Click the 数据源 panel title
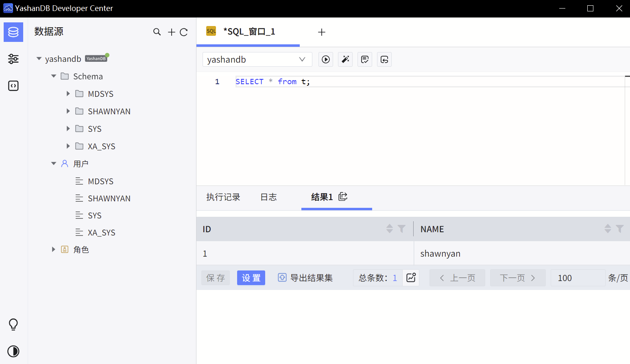Viewport: 630px width, 364px height. pos(49,31)
